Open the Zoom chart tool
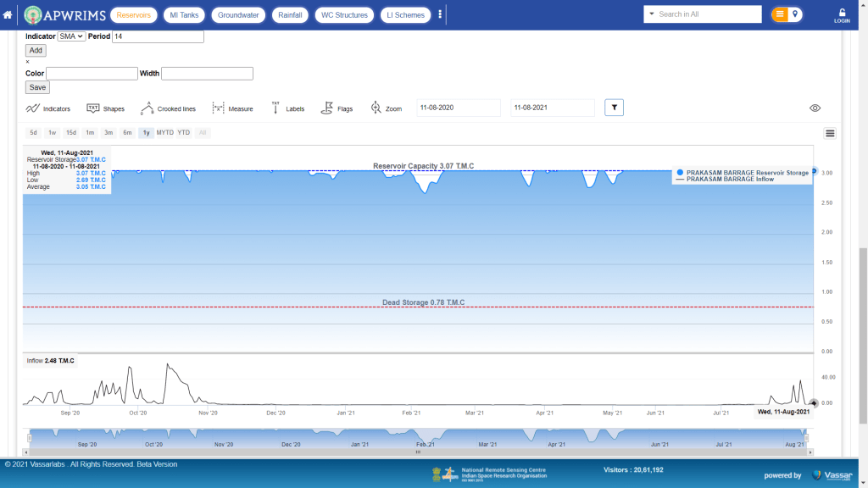 [387, 108]
